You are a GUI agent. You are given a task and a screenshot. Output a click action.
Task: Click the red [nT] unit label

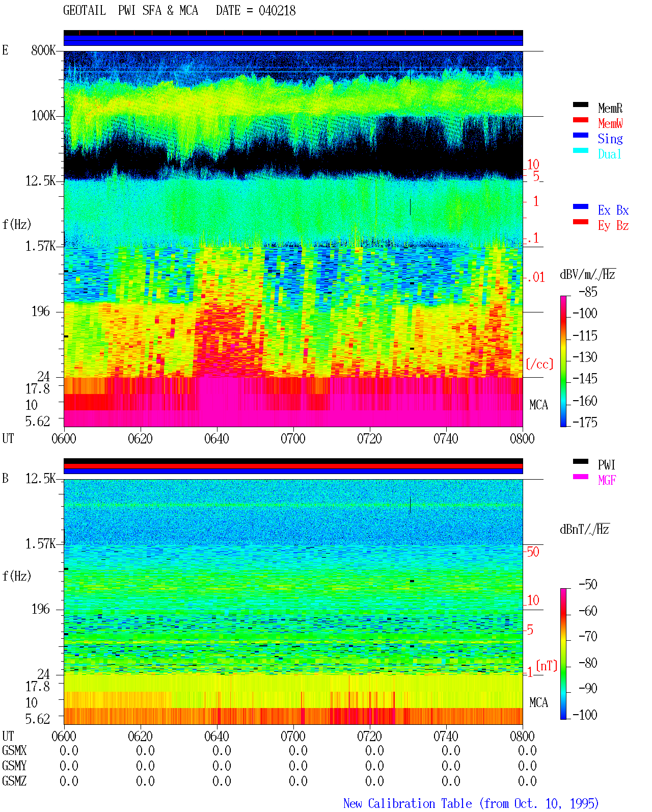(x=547, y=666)
